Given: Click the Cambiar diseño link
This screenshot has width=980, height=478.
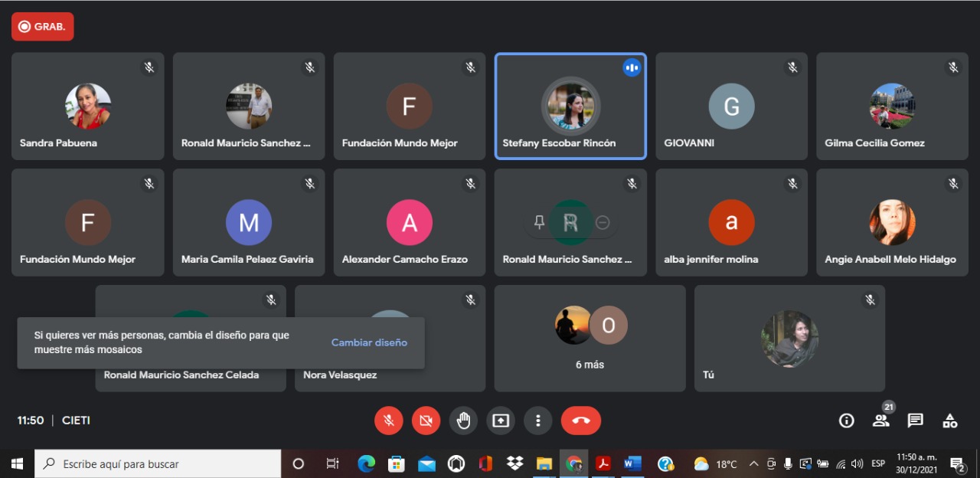Looking at the screenshot, I should pyautogui.click(x=369, y=342).
